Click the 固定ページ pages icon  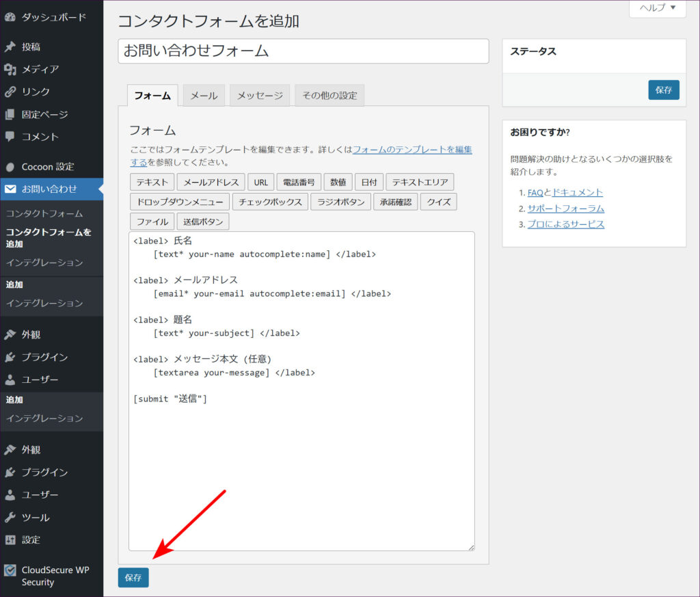(10, 114)
